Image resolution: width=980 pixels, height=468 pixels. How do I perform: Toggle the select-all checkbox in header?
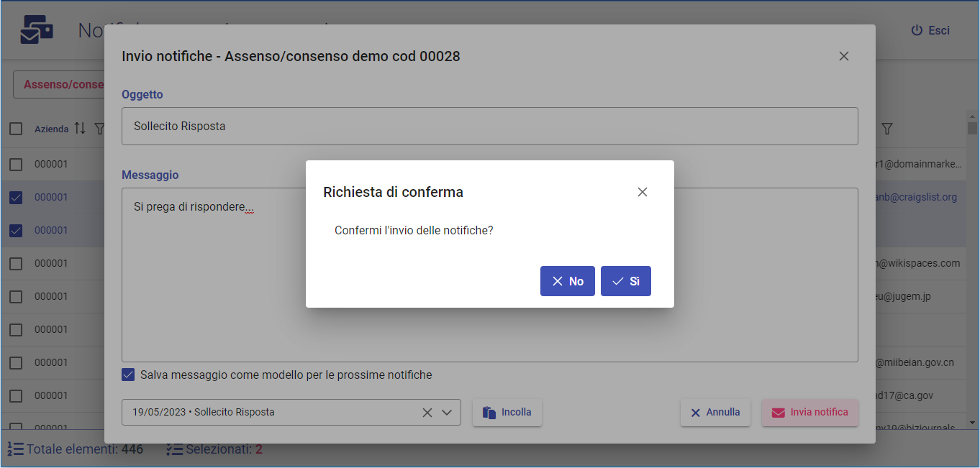click(16, 129)
